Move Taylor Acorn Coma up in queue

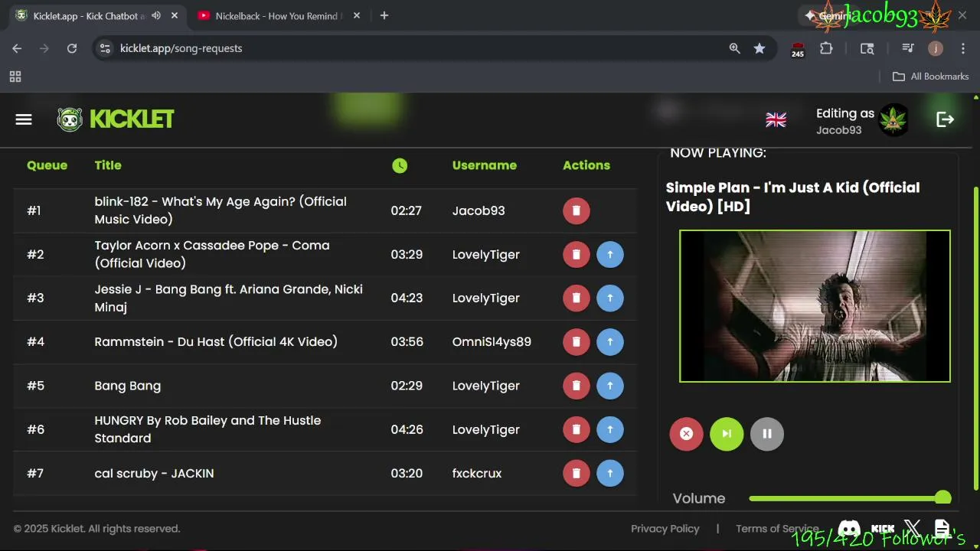click(x=610, y=254)
